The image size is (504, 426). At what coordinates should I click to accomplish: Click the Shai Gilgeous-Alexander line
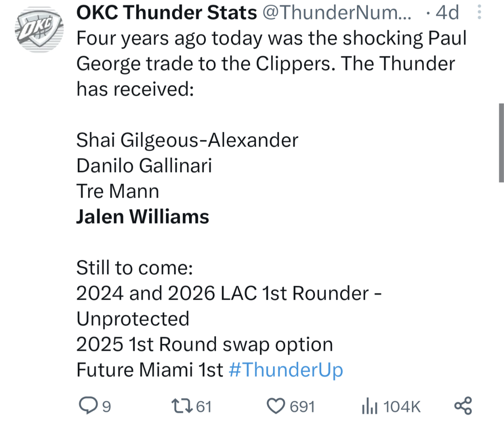pos(187,140)
